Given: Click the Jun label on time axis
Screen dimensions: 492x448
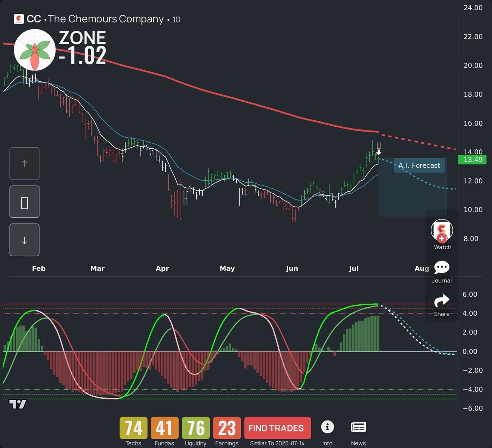Looking at the screenshot, I should pos(292,268).
